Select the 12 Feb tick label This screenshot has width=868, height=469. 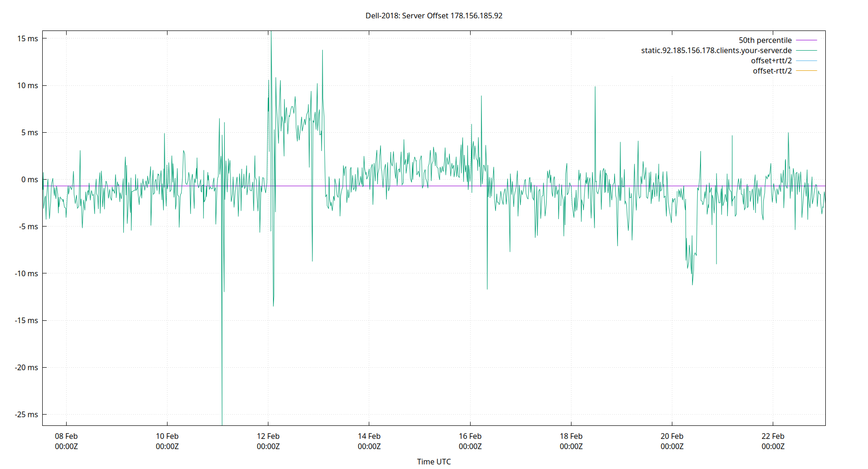[268, 436]
